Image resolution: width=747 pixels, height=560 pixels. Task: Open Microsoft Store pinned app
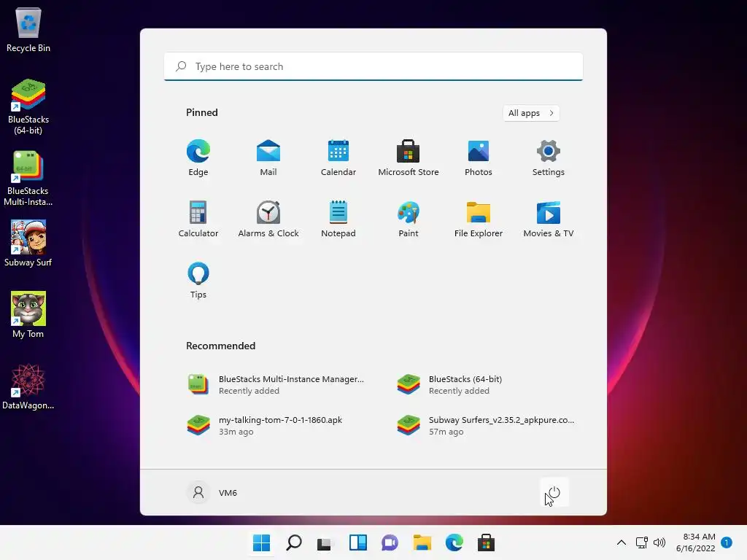(409, 157)
